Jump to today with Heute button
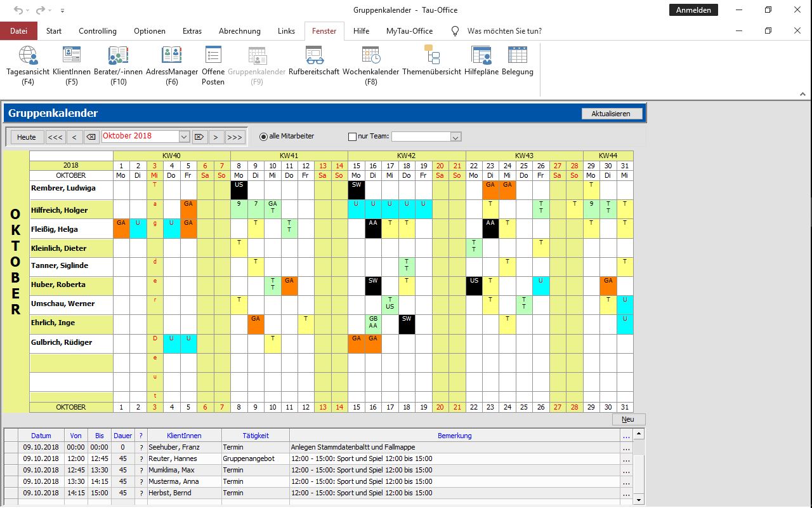 click(x=27, y=137)
